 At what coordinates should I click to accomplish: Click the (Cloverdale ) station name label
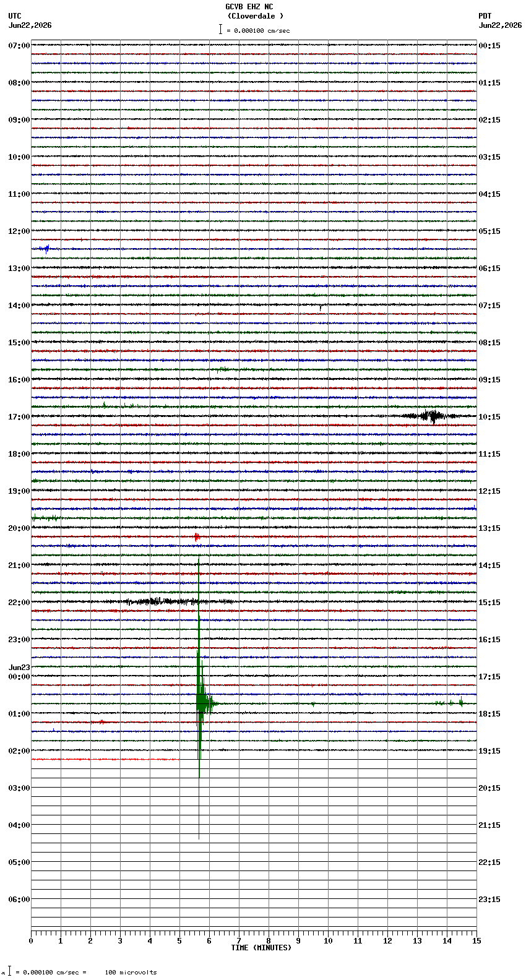pos(255,16)
